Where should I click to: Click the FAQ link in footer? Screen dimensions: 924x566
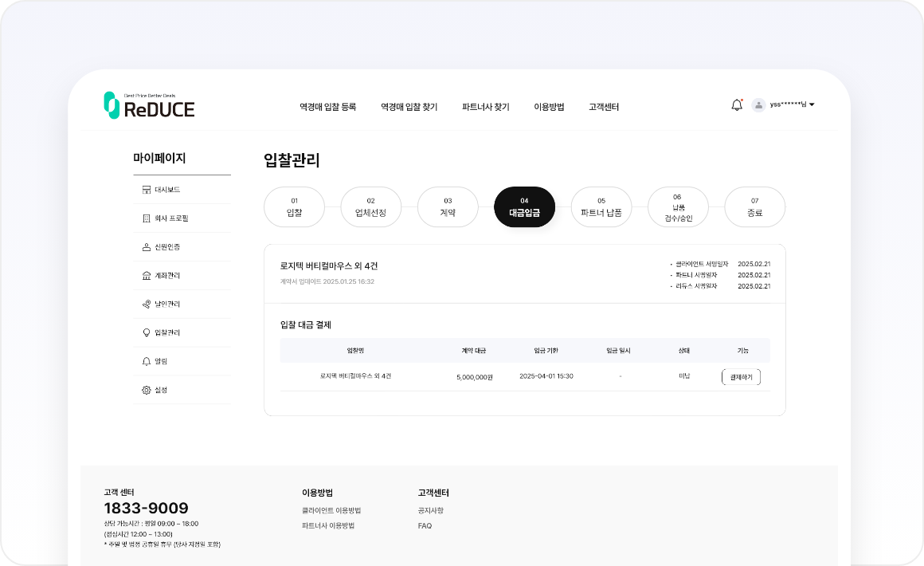425,526
